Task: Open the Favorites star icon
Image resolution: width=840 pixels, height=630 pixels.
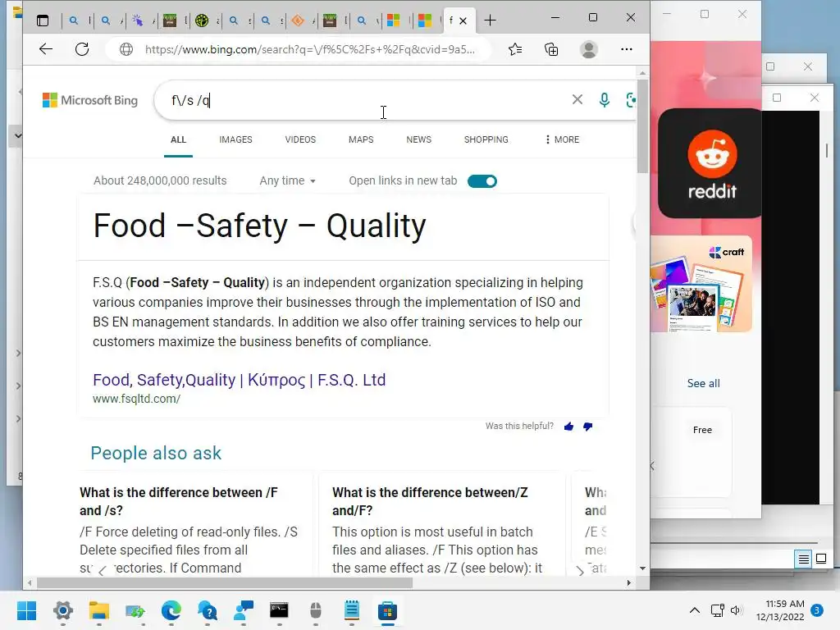Action: point(515,49)
